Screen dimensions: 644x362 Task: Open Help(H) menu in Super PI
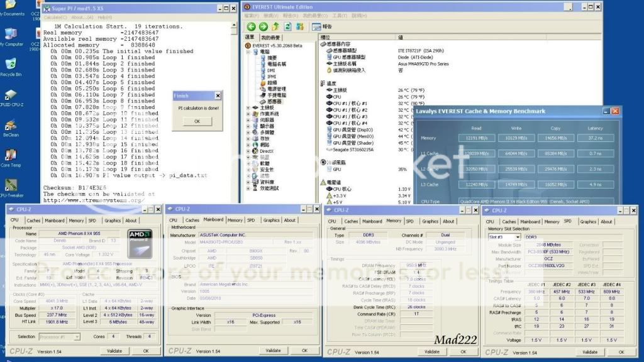tap(105, 18)
